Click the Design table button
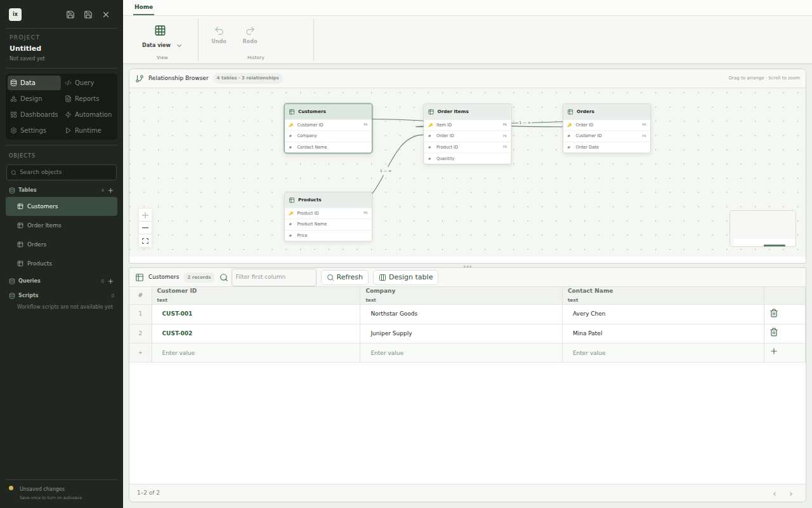The image size is (812, 508). click(x=405, y=277)
